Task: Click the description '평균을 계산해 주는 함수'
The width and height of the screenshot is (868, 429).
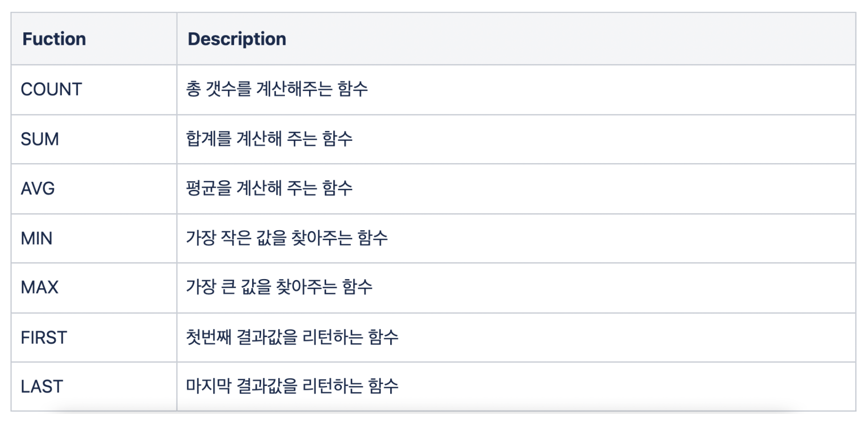Action: (x=269, y=188)
